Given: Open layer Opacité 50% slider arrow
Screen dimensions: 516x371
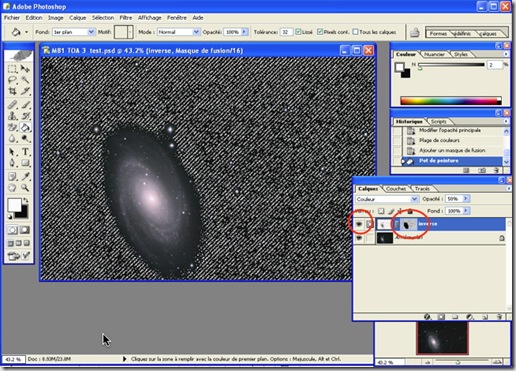Looking at the screenshot, I should (x=466, y=199).
